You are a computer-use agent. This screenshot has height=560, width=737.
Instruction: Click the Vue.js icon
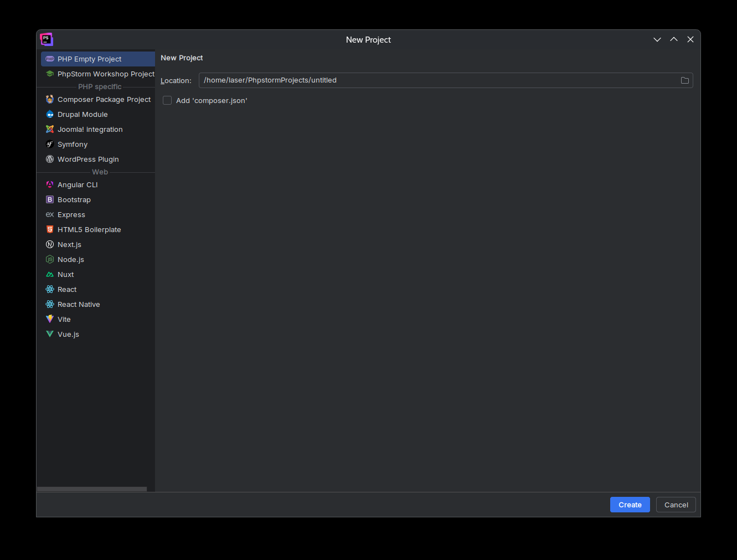click(50, 335)
